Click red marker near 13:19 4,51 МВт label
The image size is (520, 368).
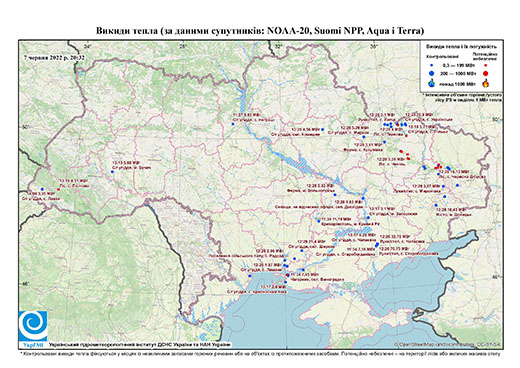pos(58,189)
